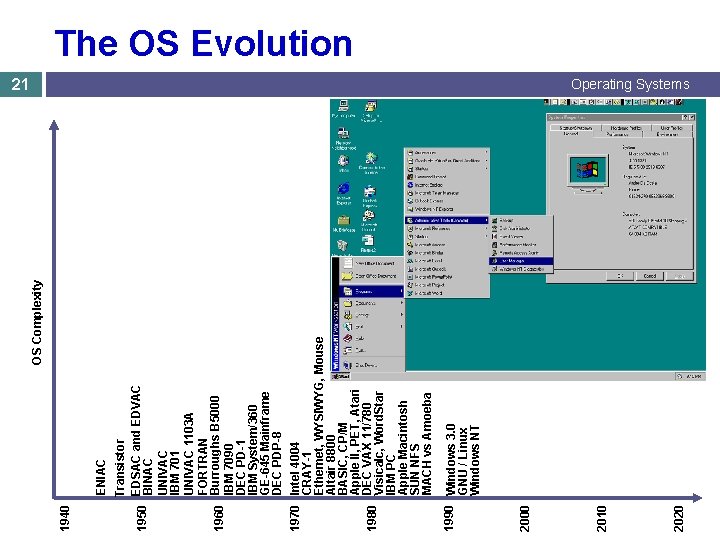Click OK in System Properties dialog
The image size is (720, 540).
(619, 276)
